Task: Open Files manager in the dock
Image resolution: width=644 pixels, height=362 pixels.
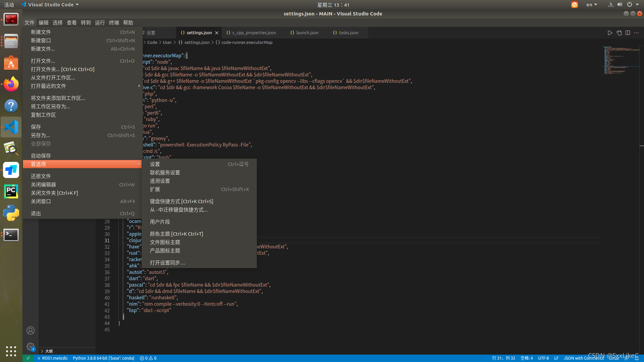Action: [x=11, y=41]
